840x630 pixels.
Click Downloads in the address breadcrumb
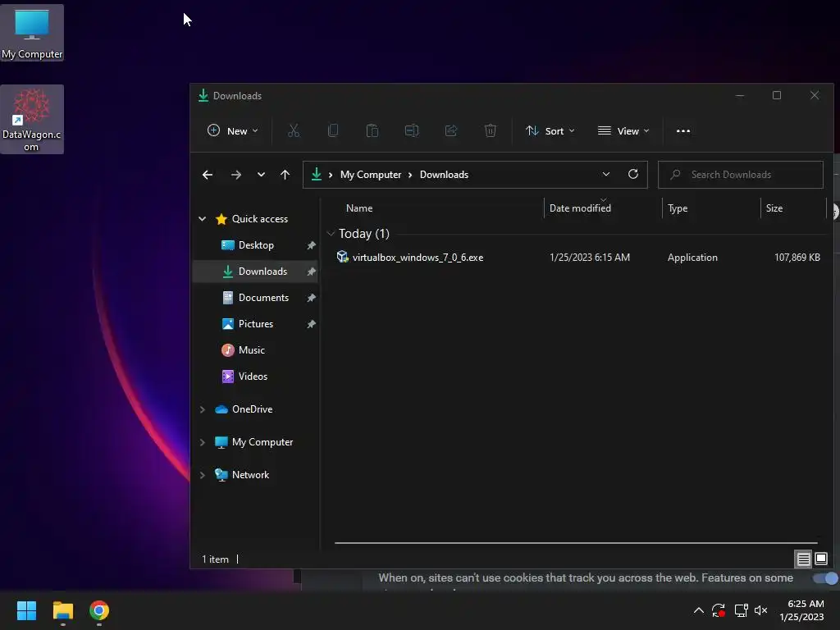point(444,175)
